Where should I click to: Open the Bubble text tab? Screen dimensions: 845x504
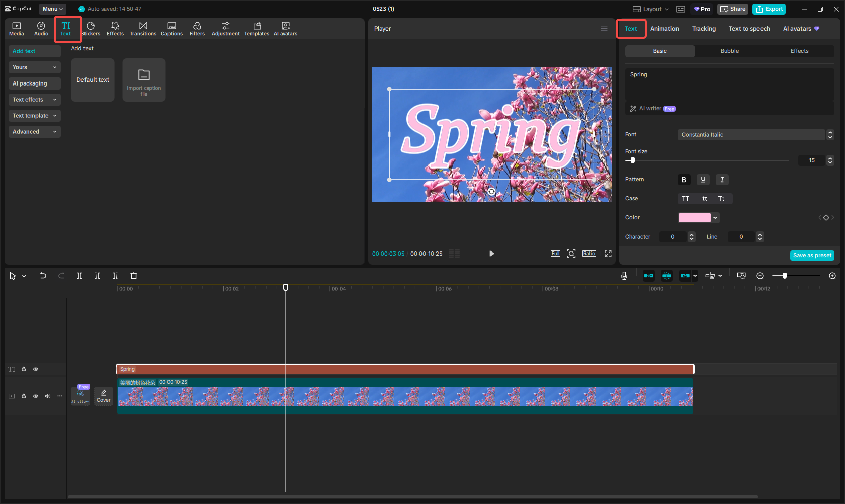tap(729, 51)
